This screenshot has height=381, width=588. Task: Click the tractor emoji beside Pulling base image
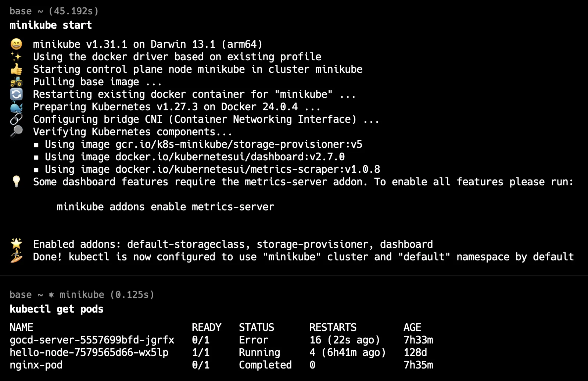16,82
